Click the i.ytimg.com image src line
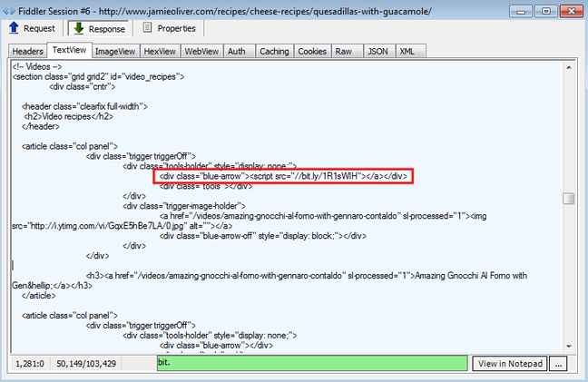This screenshot has width=588, height=382. click(122, 226)
